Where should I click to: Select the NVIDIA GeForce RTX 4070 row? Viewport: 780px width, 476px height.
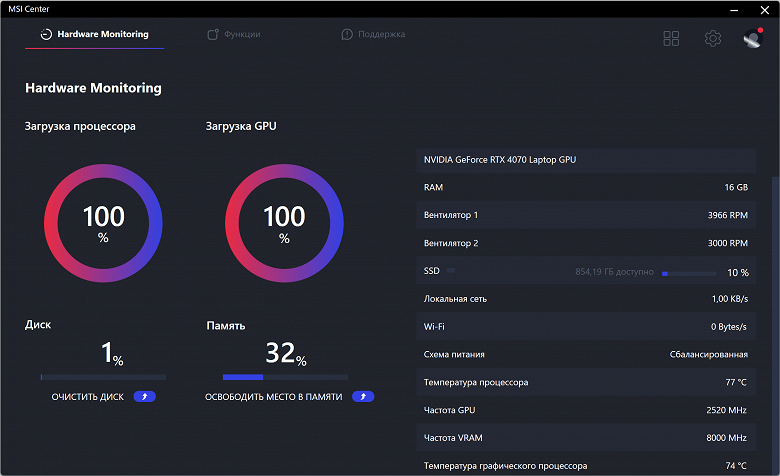(586, 160)
